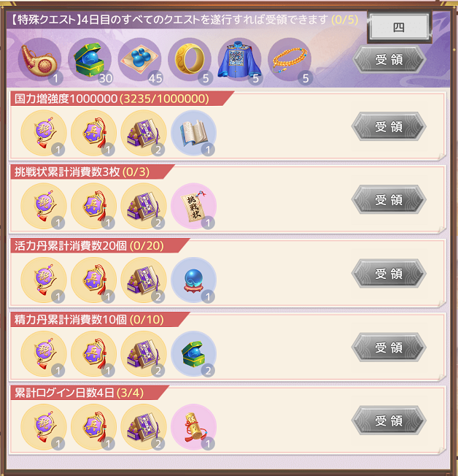This screenshot has width=458, height=476.
Task: Click the 税 pendant in 国力増強度 quest
Action: point(44,133)
